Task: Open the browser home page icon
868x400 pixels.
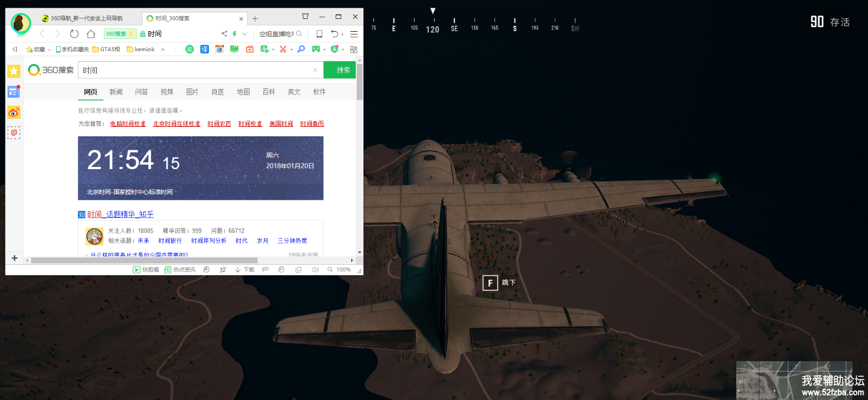Action: click(91, 34)
